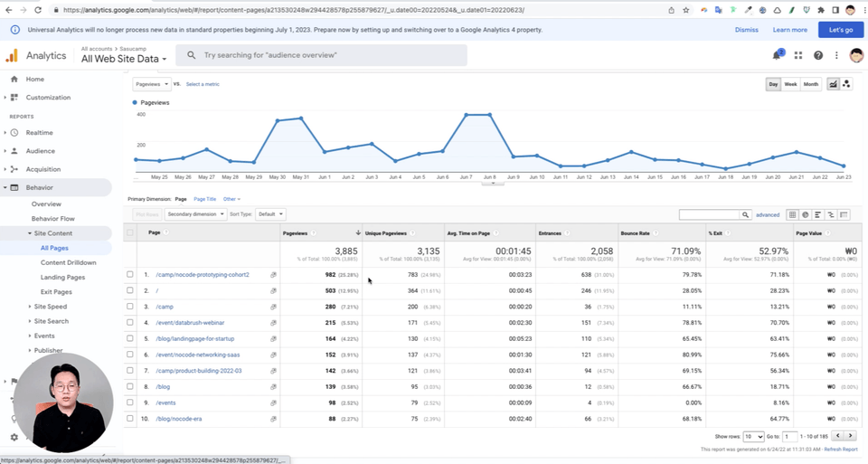Click the table filter search field
The width and height of the screenshot is (868, 464).
coord(709,215)
